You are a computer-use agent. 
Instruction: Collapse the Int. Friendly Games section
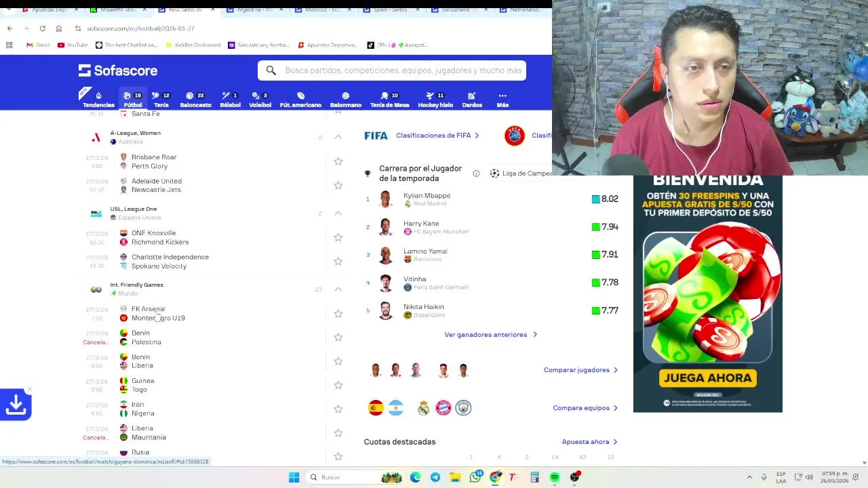(338, 289)
